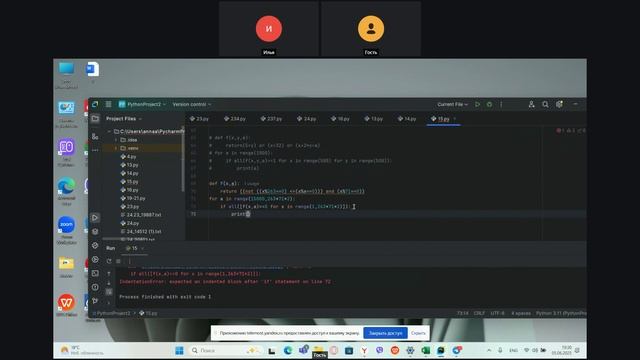640x360 pixels.
Task: Open the dropdown arrow on Run tab 15
Action: (x=142, y=249)
